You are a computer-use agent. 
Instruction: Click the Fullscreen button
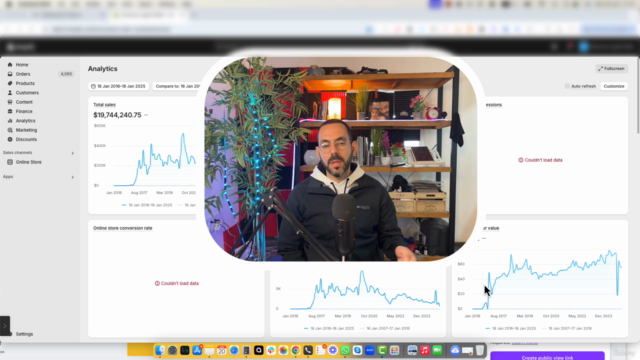click(x=611, y=69)
